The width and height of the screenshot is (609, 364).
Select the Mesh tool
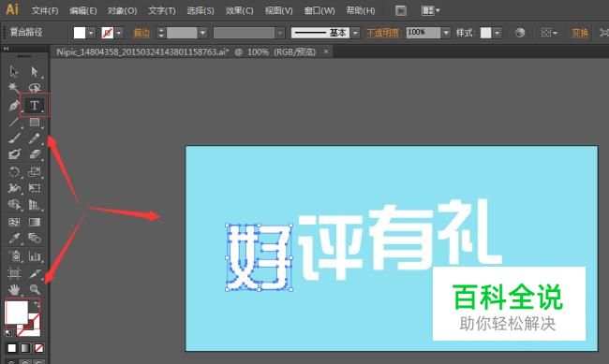point(14,222)
